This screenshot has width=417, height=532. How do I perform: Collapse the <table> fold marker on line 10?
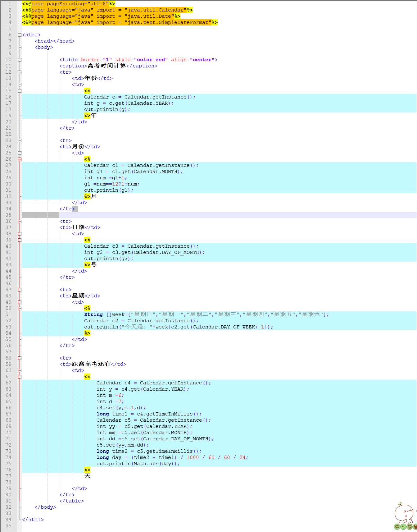click(x=20, y=60)
